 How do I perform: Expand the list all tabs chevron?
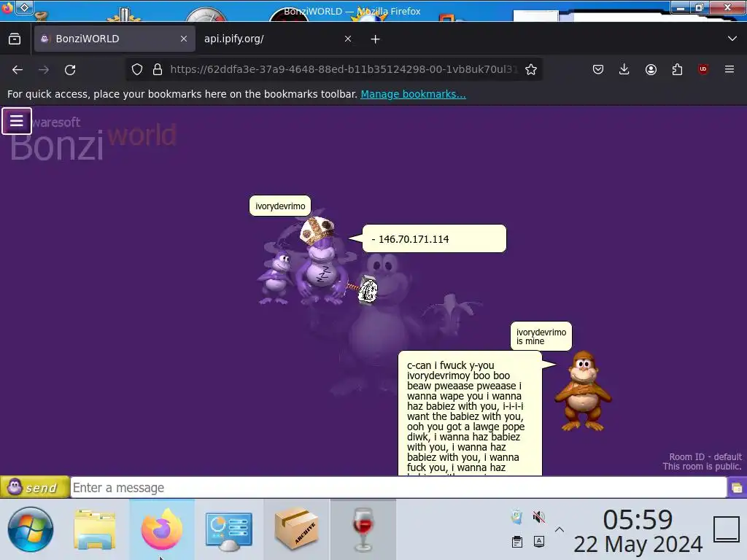click(x=732, y=39)
